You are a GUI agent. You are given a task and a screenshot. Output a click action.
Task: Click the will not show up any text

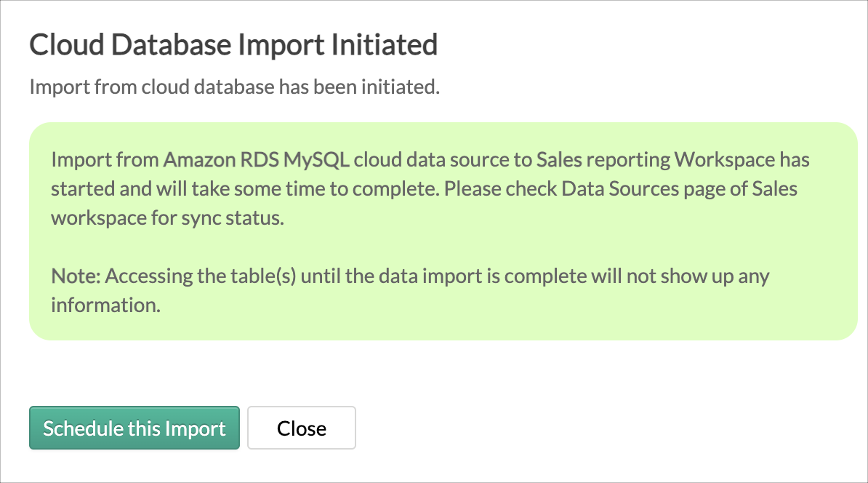point(691,276)
